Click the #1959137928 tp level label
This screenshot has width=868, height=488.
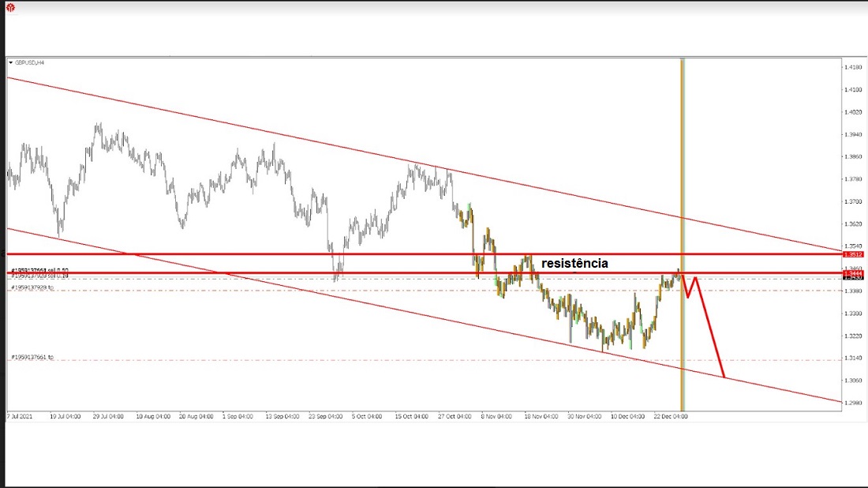(x=32, y=287)
